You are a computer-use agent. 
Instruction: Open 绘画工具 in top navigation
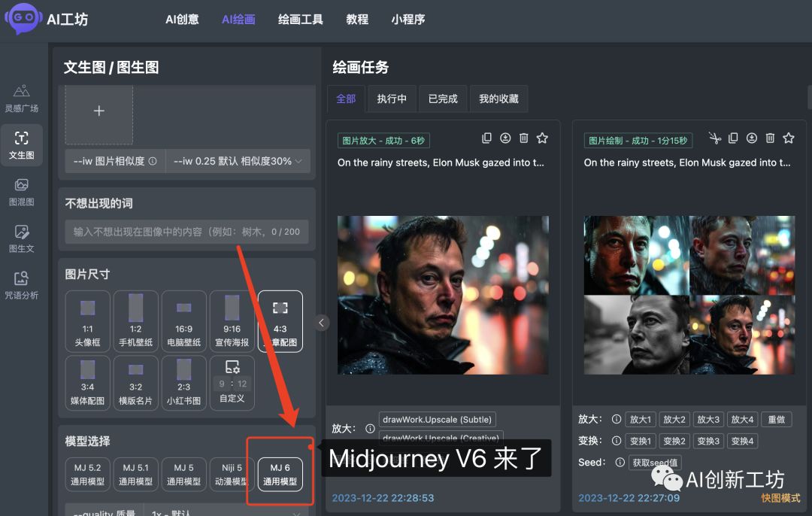point(300,20)
